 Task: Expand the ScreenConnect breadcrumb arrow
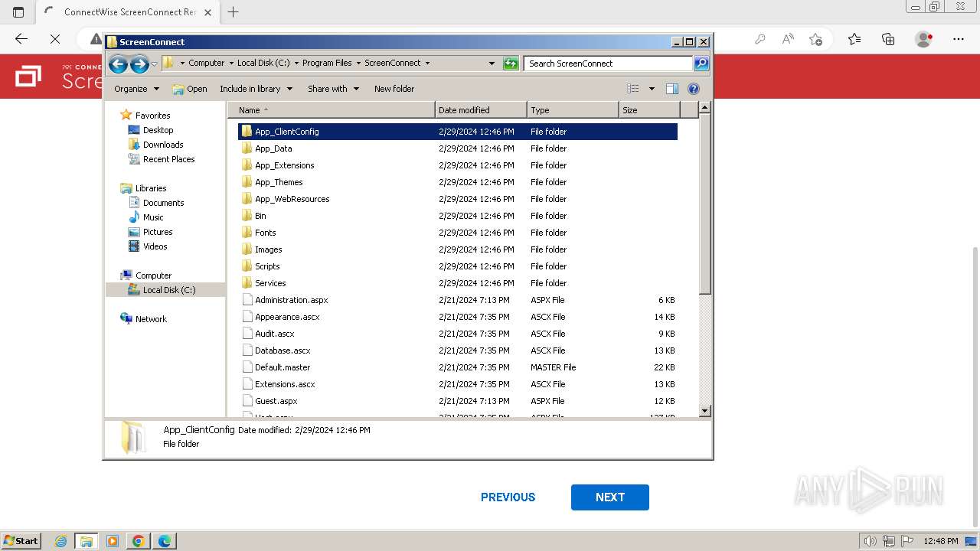point(427,64)
